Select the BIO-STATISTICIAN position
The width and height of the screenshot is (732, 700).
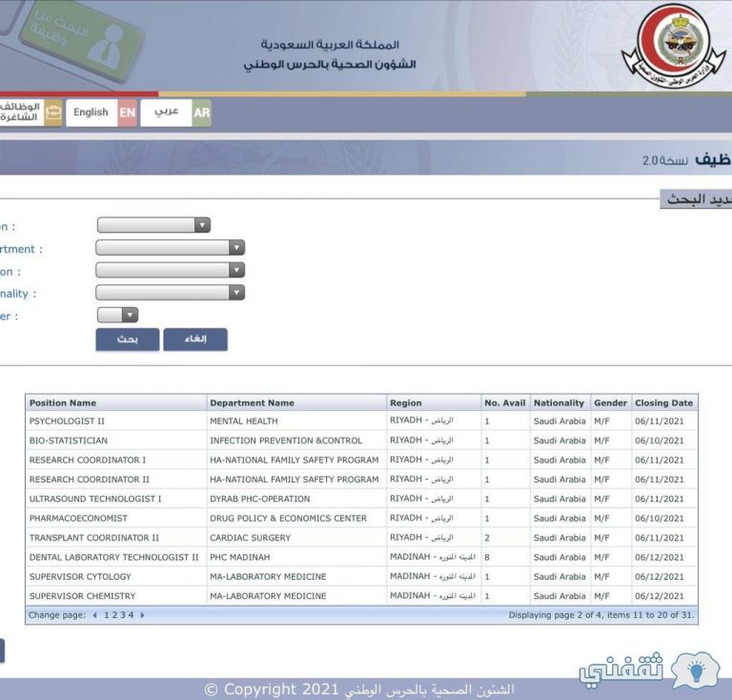tap(69, 441)
